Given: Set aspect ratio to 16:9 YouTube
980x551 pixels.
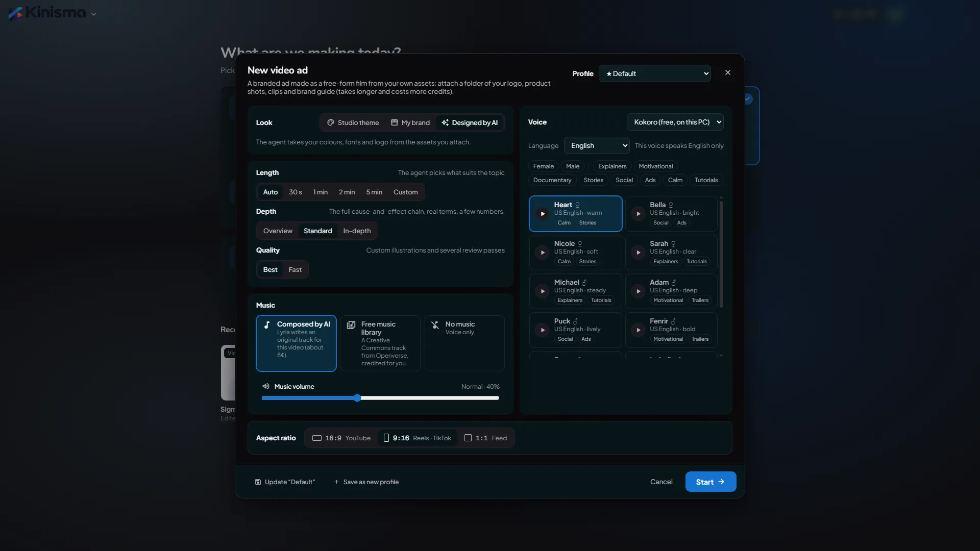Looking at the screenshot, I should [341, 438].
